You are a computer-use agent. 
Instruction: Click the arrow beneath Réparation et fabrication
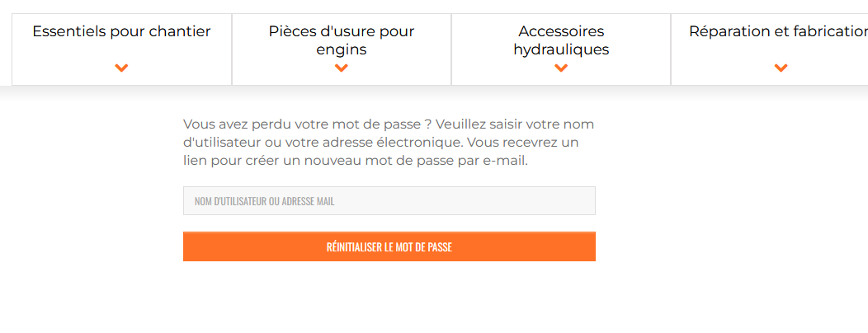point(781,68)
